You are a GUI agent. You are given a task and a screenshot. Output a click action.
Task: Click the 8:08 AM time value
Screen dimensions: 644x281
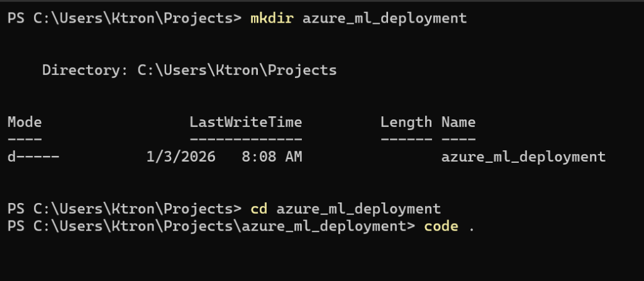click(272, 157)
